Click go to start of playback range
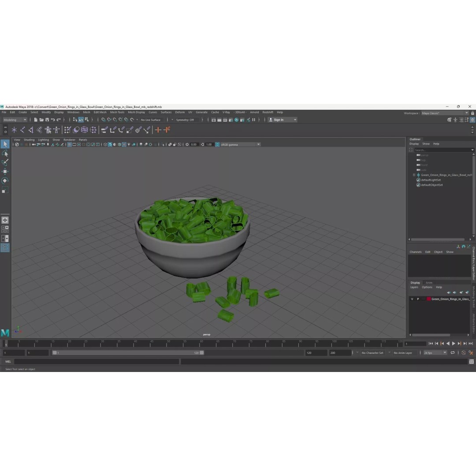Image resolution: width=476 pixels, height=476 pixels. [431, 344]
